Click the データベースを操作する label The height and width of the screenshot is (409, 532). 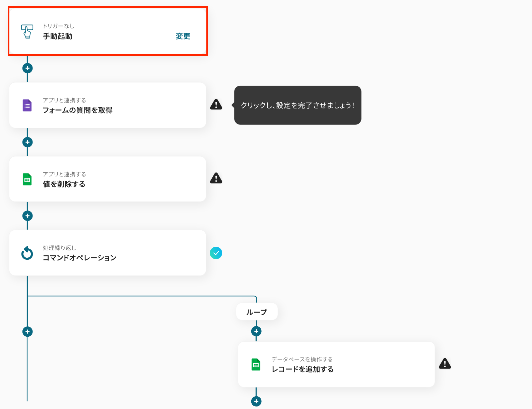point(302,359)
